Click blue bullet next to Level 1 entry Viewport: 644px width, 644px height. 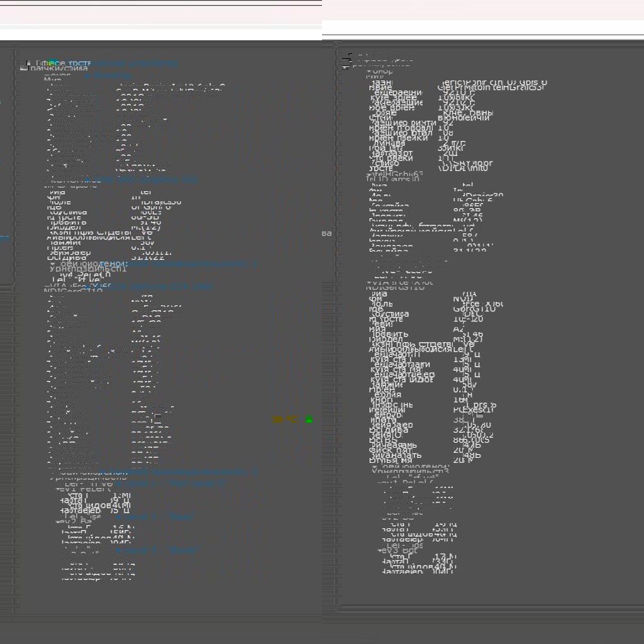pos(118,484)
